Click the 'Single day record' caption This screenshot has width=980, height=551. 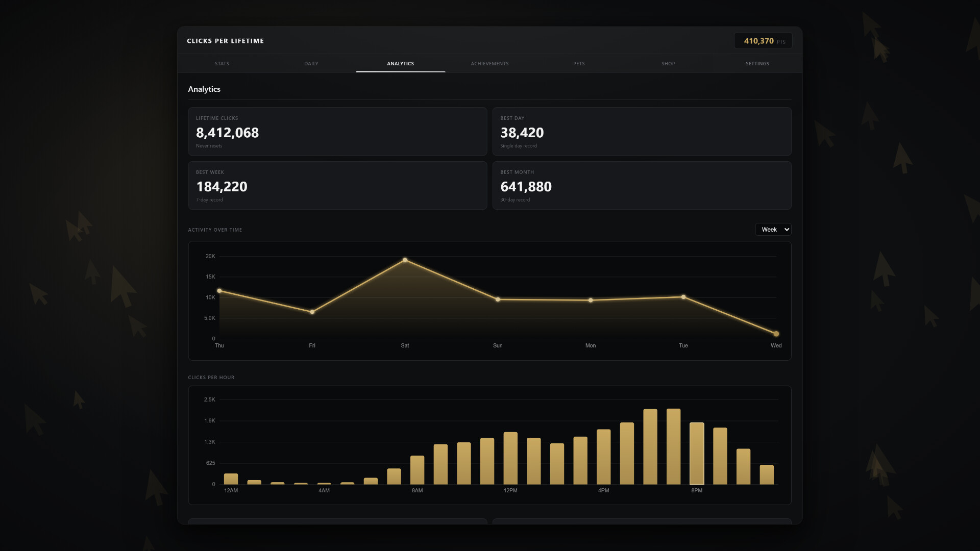point(519,146)
